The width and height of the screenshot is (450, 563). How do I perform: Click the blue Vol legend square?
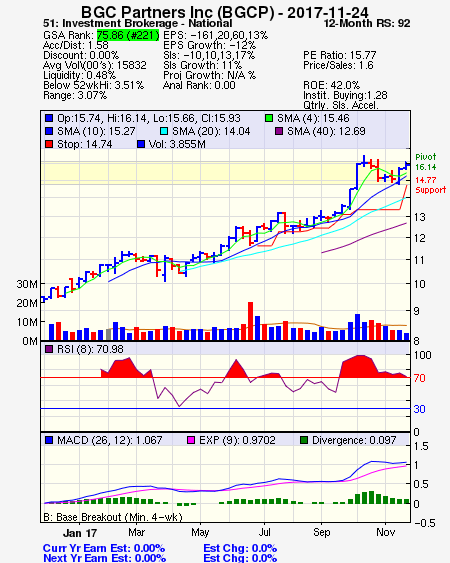(x=141, y=144)
